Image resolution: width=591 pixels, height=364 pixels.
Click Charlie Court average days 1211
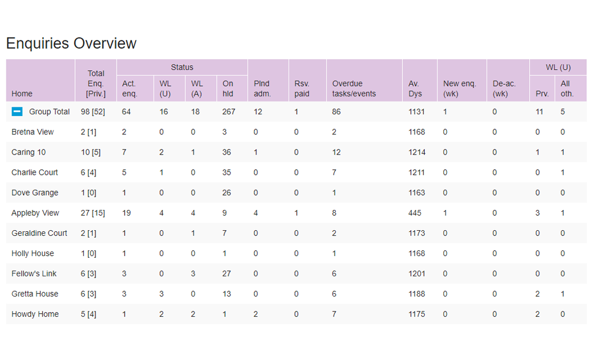[x=417, y=172]
